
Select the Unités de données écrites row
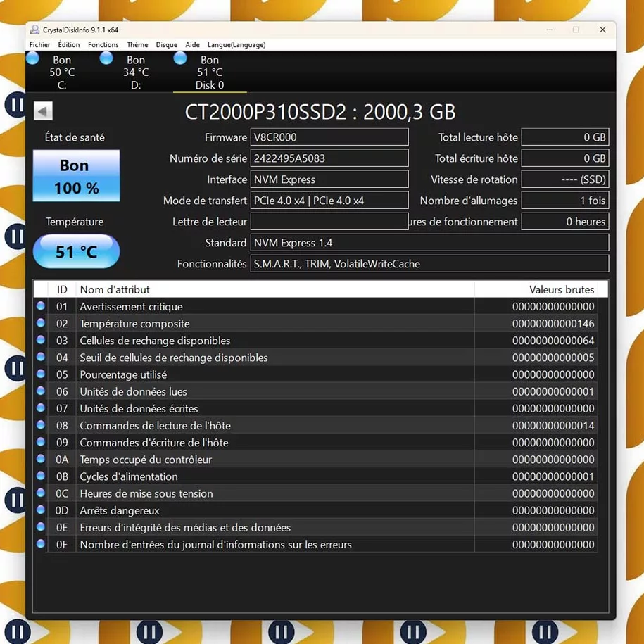tap(315, 408)
